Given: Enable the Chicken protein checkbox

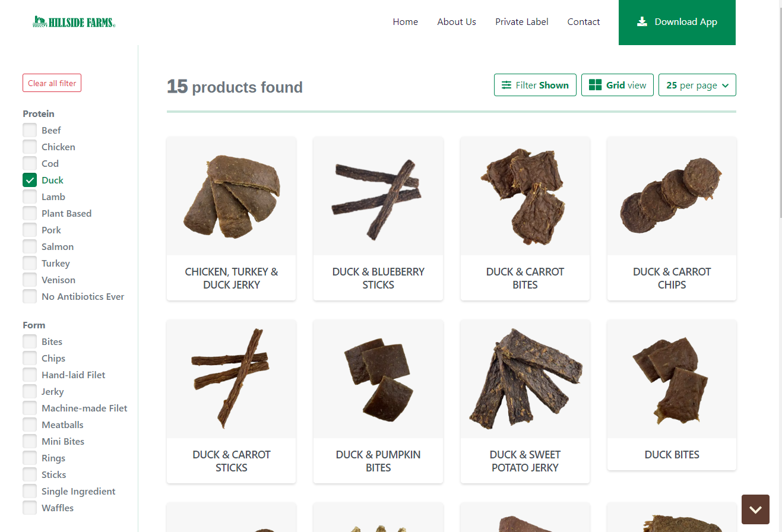Looking at the screenshot, I should 30,147.
